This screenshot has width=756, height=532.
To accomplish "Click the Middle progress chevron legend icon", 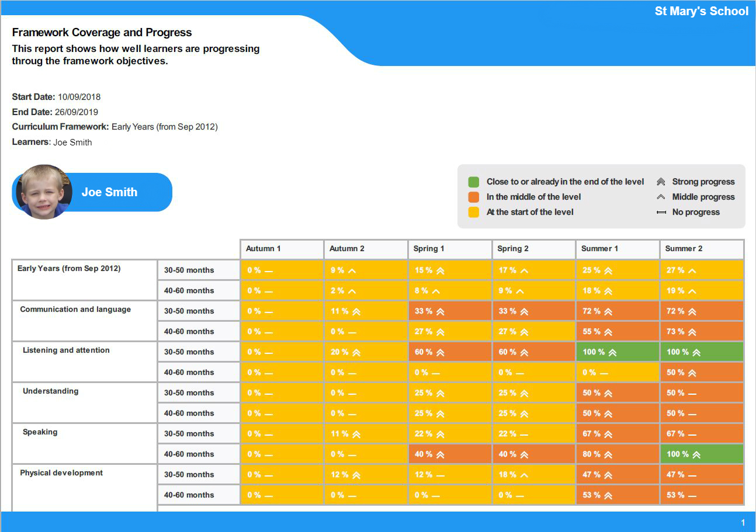I will (x=661, y=197).
